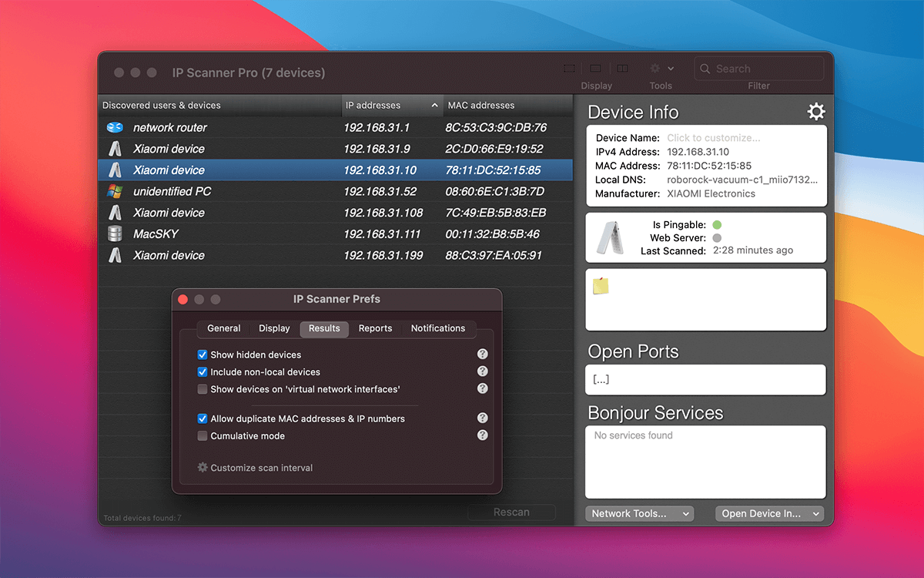The image size is (924, 578).
Task: Click the Xiaomi icon for 192.168.31.9
Action: click(x=115, y=149)
